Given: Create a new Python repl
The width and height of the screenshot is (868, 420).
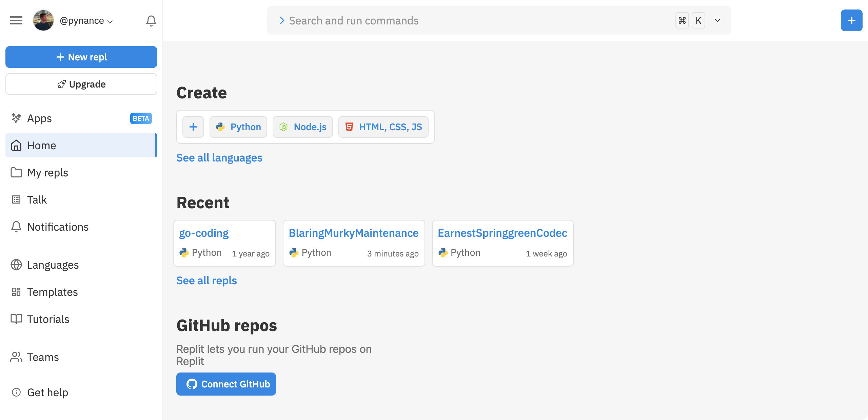Looking at the screenshot, I should point(238,127).
